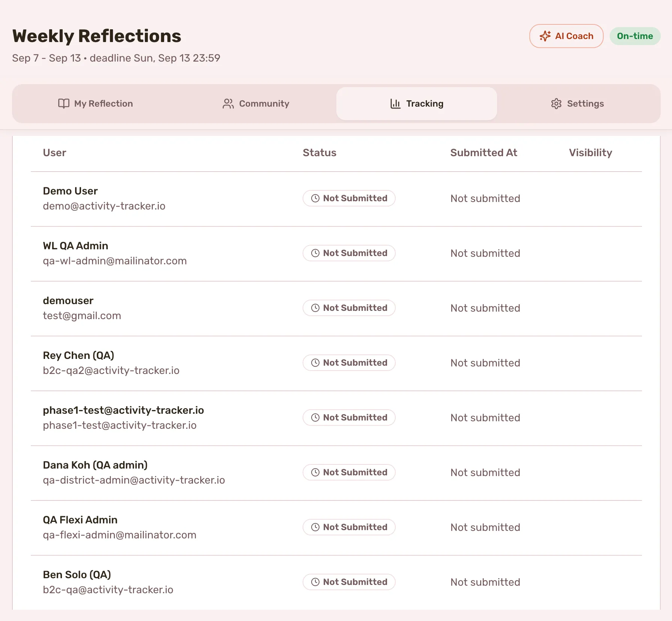Screen dimensions: 672x621
Task: Open the Community tab
Action: (x=256, y=104)
